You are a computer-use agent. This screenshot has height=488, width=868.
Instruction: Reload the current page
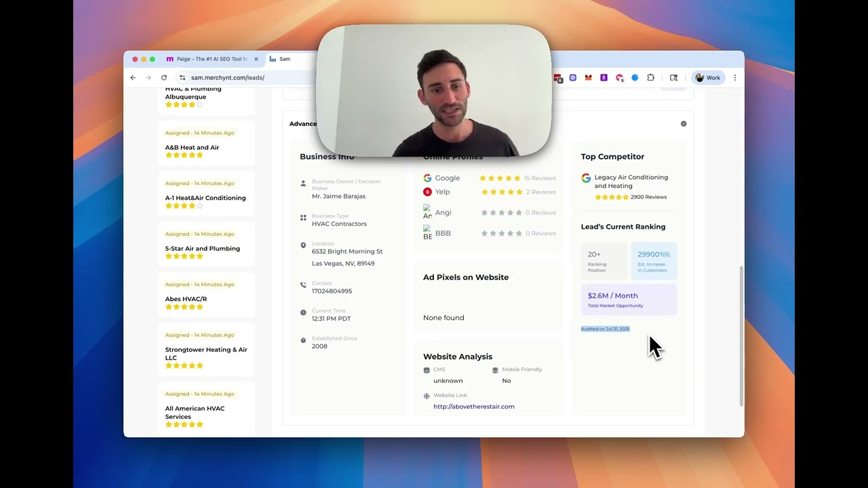pos(164,78)
